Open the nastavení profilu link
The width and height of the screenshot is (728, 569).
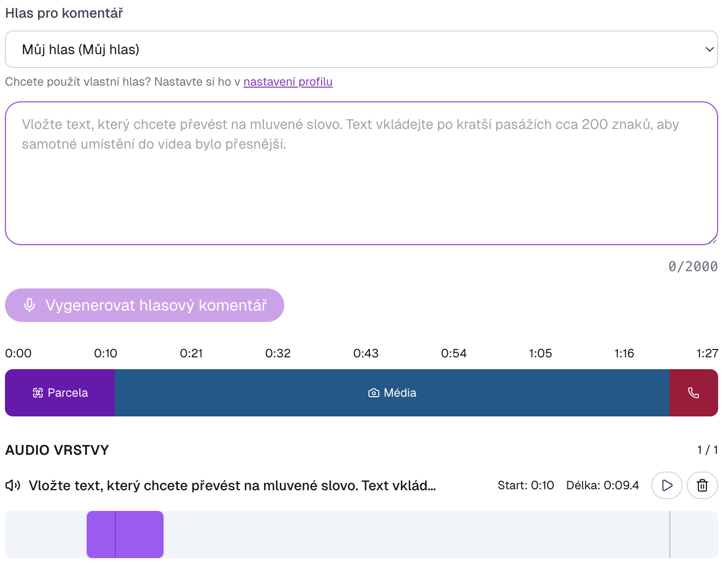pyautogui.click(x=288, y=82)
